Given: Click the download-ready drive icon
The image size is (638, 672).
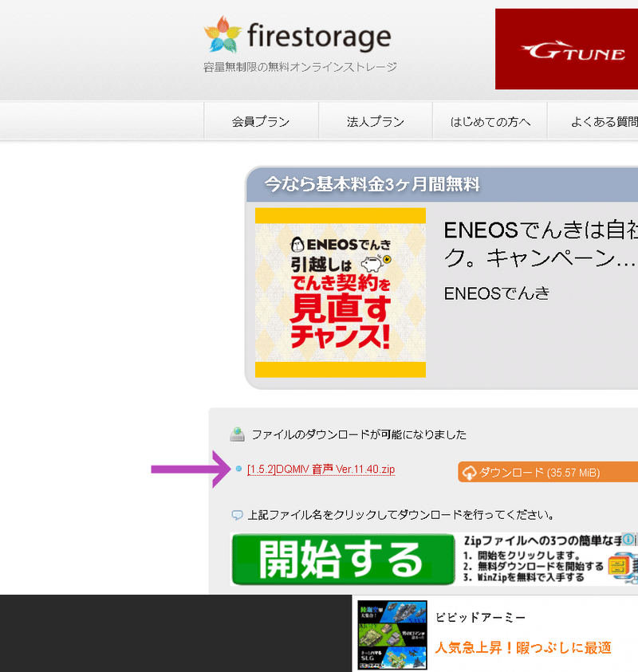Looking at the screenshot, I should click(x=237, y=434).
